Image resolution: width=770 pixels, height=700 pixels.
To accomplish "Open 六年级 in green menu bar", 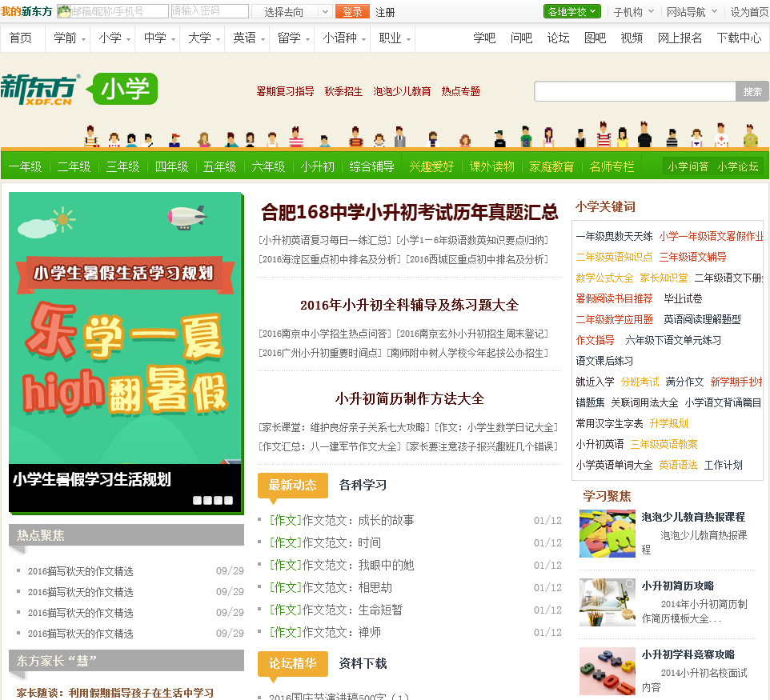I will pos(268,166).
